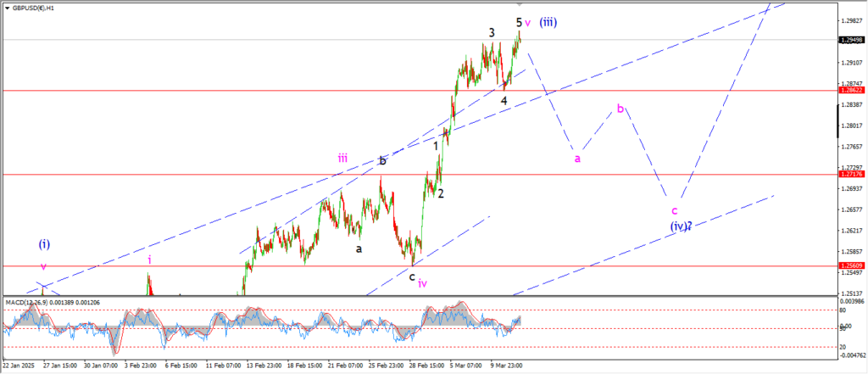Image resolution: width=868 pixels, height=374 pixels.
Task: Select the blue (iv)? wave label
Action: [x=681, y=226]
